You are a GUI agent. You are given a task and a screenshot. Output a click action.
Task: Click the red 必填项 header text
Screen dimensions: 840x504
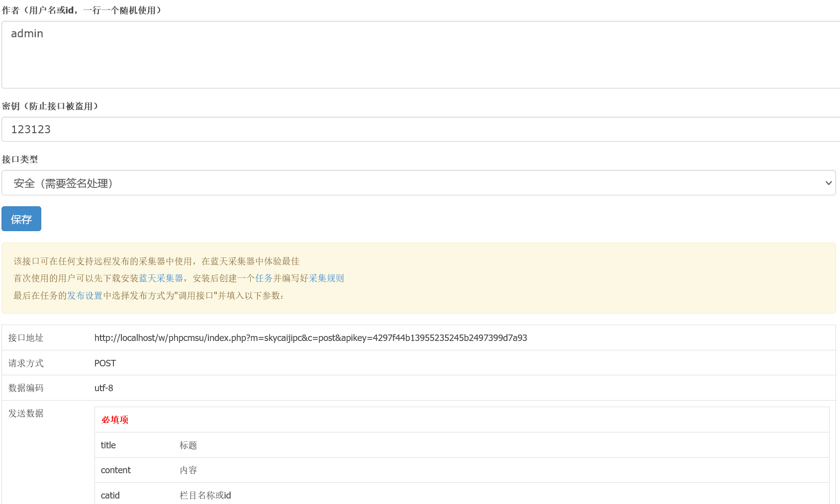[x=114, y=420]
